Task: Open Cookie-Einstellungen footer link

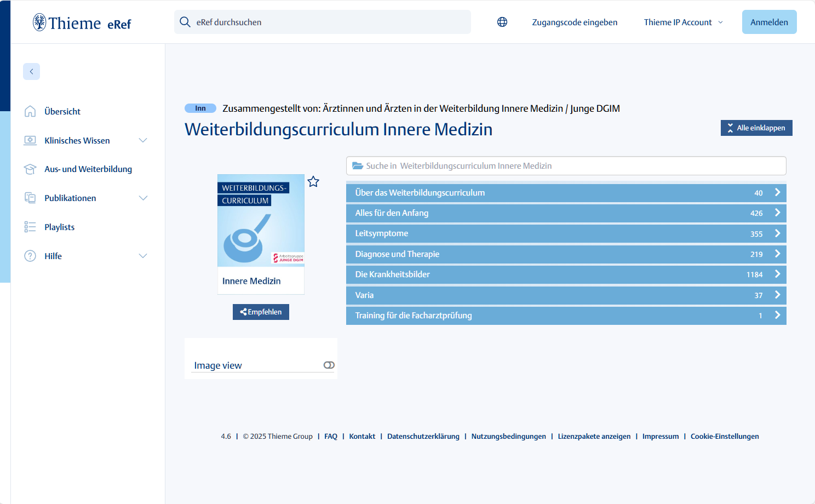Action: [725, 436]
